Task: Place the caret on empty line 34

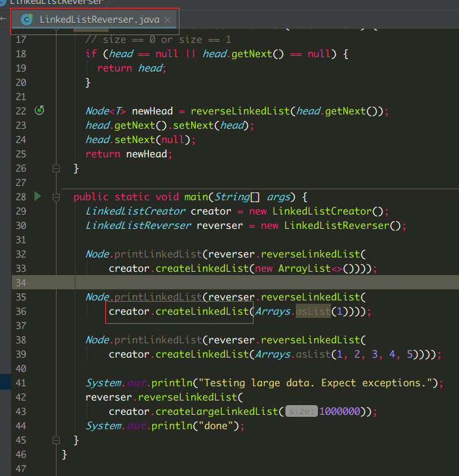Action: (x=195, y=282)
